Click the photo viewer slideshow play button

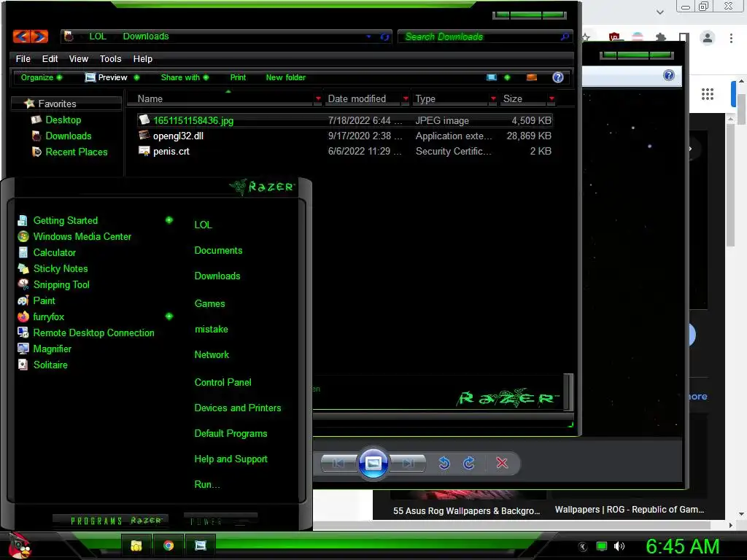pos(373,463)
